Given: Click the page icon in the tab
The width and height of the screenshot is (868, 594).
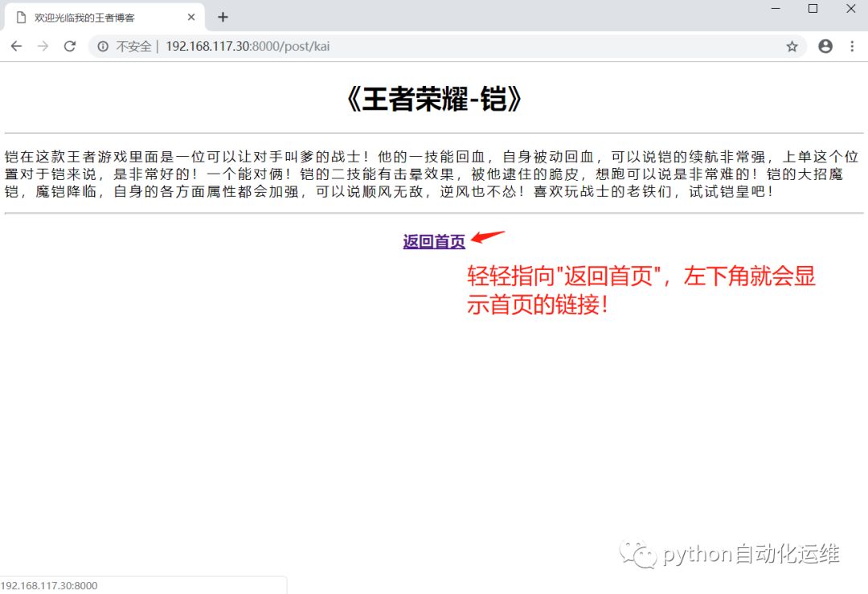Looking at the screenshot, I should [x=19, y=16].
